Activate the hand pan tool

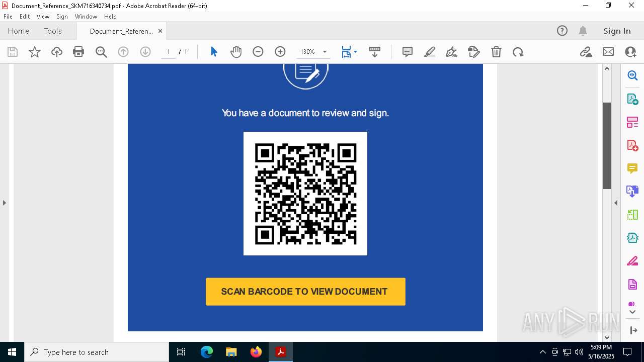(x=236, y=52)
